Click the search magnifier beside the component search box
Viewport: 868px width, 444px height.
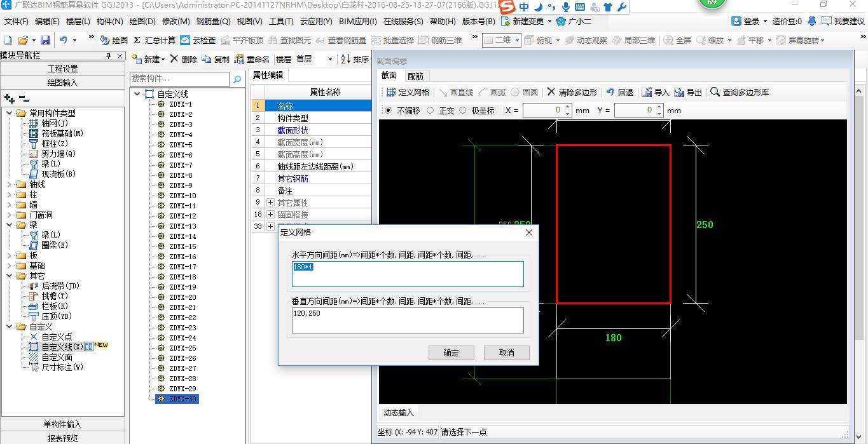237,79
